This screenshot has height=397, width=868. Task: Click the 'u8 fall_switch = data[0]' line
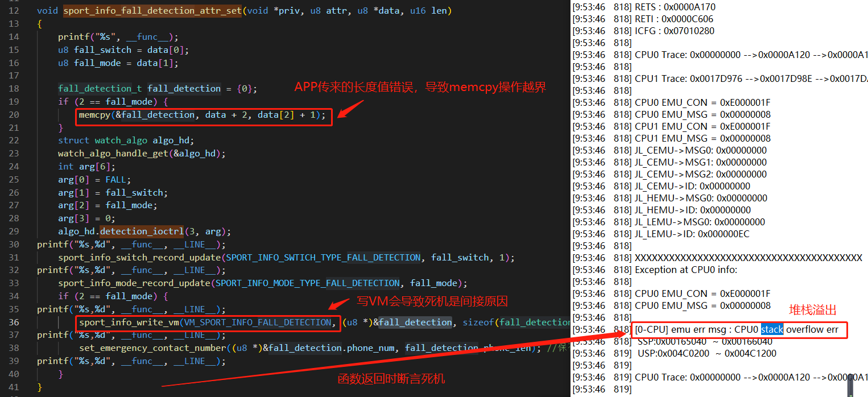click(123, 50)
